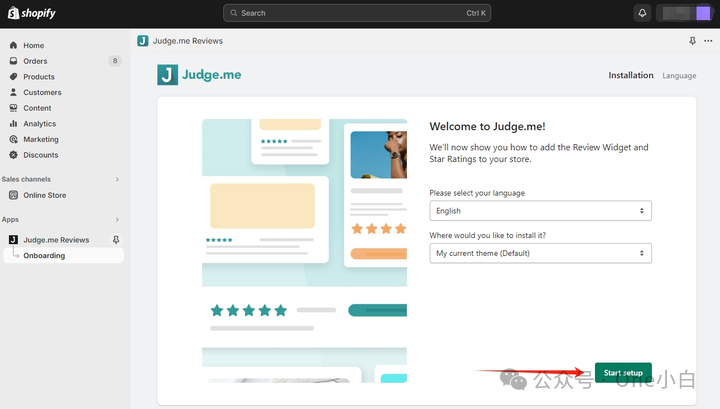
Task: Open the theme dropdown showing My current theme
Action: [x=540, y=253]
